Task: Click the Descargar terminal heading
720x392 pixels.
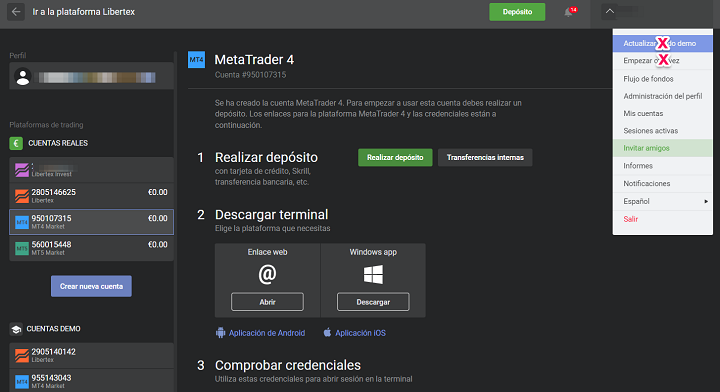Action: pyautogui.click(x=271, y=215)
